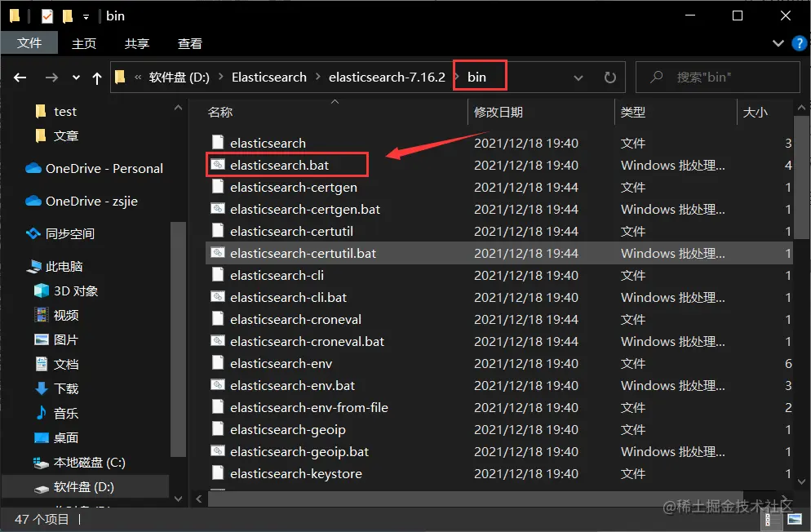Image resolution: width=811 pixels, height=532 pixels.
Task: Select 软件盘 (D:) in the navigation pane
Action: tap(83, 487)
